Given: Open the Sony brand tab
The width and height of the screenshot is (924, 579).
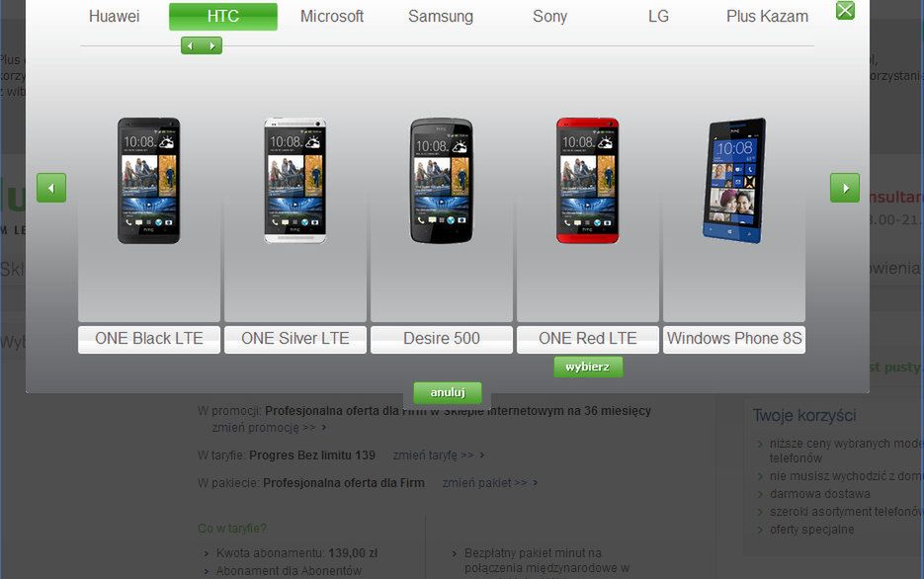Looking at the screenshot, I should [x=549, y=16].
